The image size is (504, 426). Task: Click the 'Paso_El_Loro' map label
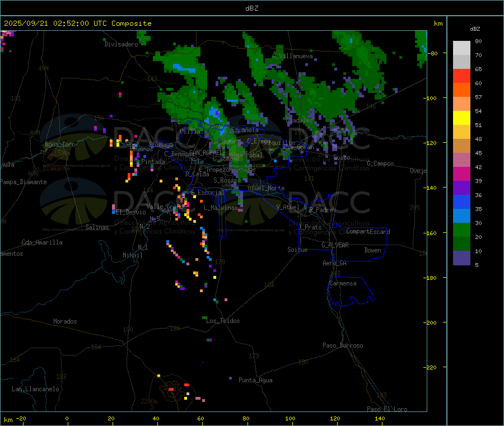387,409
